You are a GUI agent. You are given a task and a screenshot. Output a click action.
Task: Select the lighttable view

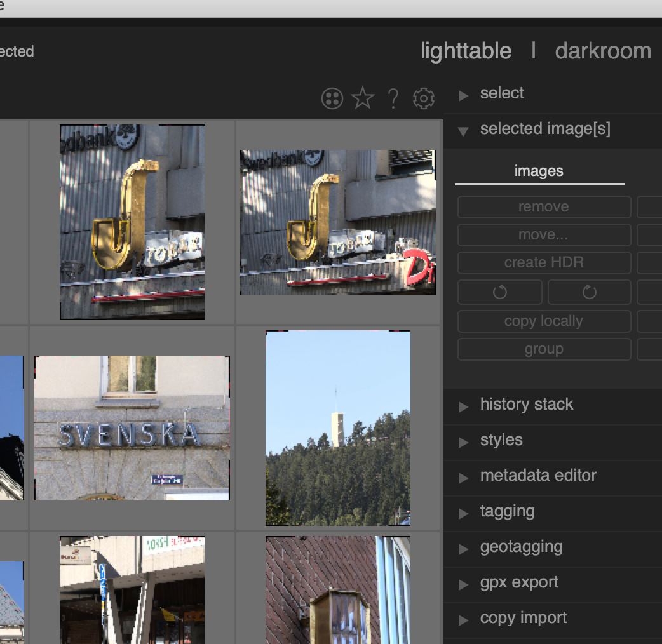coord(465,51)
